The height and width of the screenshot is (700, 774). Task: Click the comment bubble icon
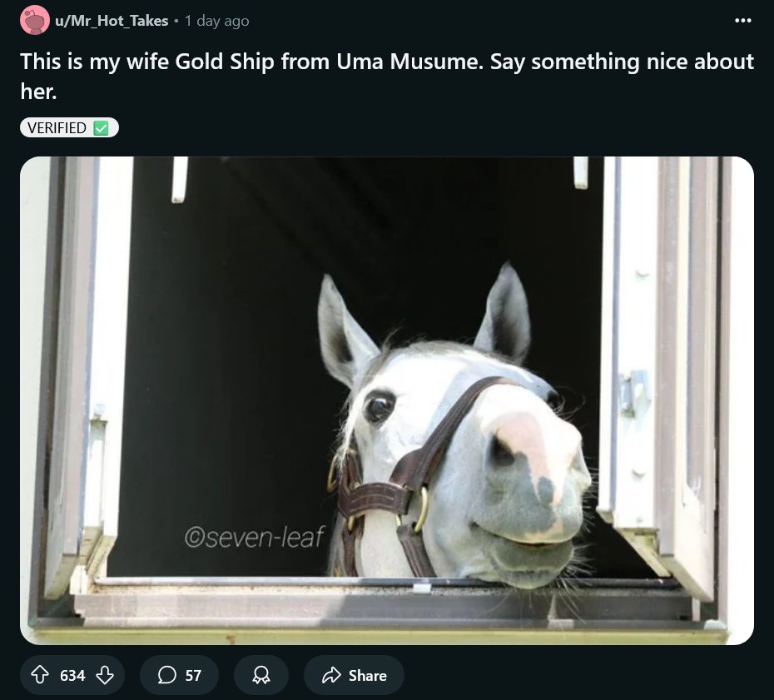click(x=166, y=675)
